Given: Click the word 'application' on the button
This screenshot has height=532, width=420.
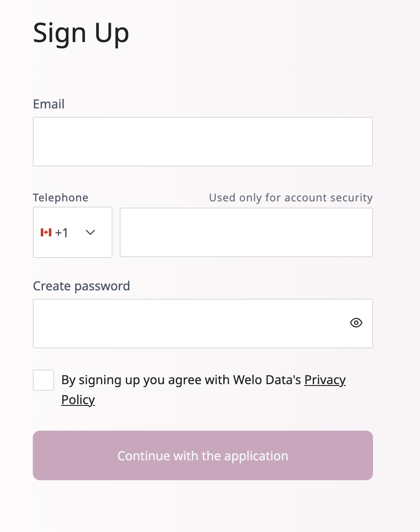Looking at the screenshot, I should click(x=256, y=456).
